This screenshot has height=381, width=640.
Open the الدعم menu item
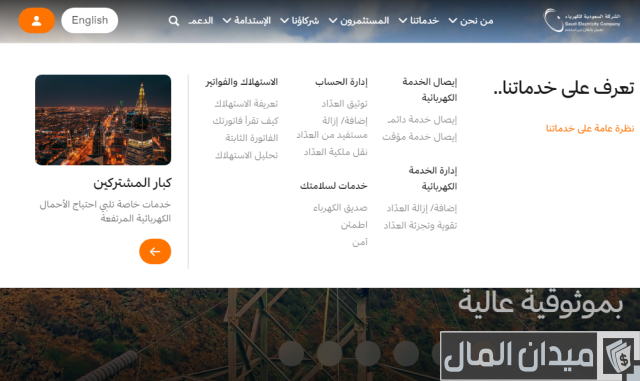click(x=201, y=21)
